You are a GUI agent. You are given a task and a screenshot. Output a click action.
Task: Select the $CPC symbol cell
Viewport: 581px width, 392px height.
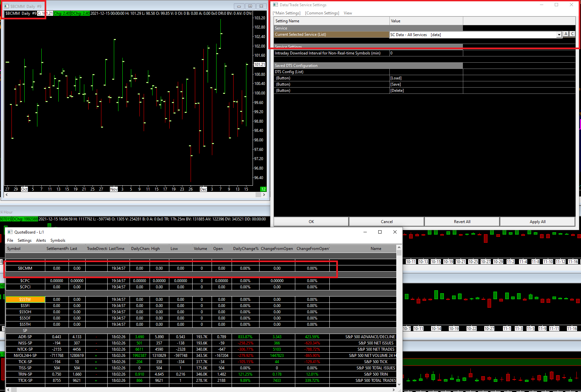tap(25, 281)
